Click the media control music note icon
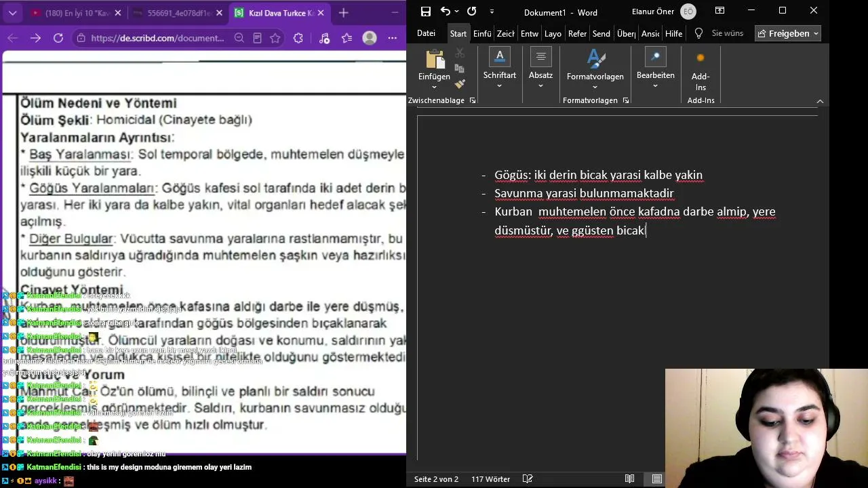This screenshot has height=488, width=868. [324, 38]
